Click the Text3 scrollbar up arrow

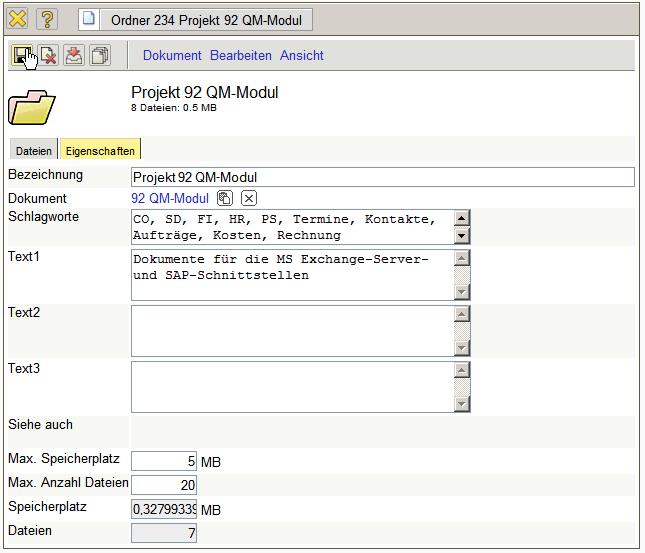(x=462, y=370)
